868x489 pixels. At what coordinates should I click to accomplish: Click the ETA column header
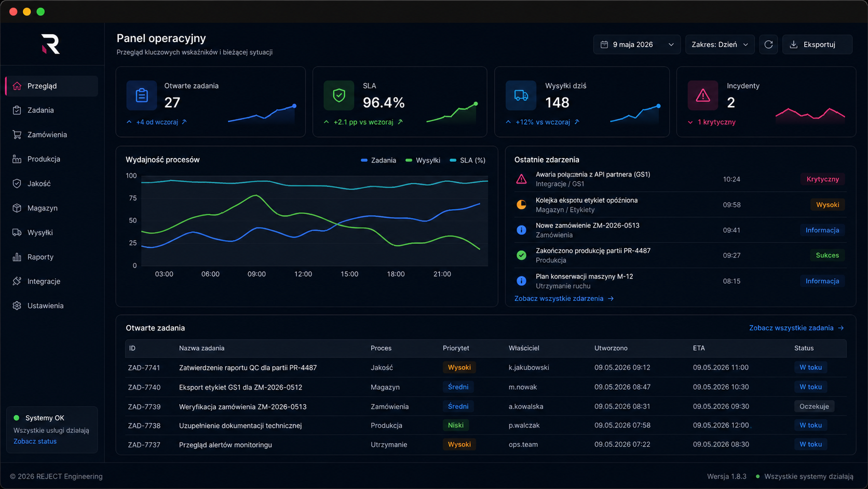699,348
